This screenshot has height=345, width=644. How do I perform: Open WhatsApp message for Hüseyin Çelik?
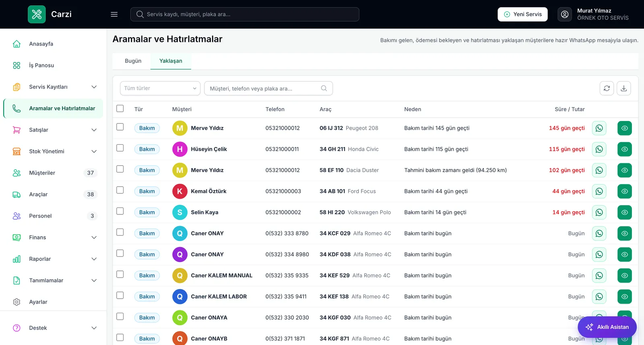599,149
